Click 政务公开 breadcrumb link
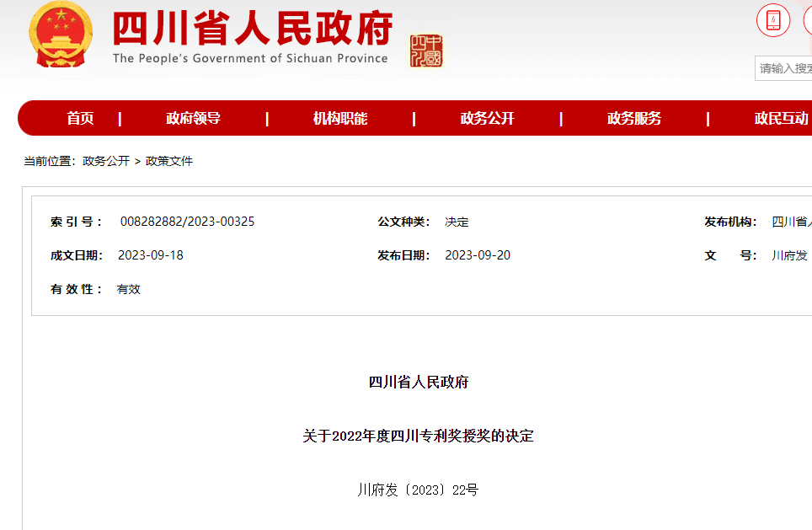 (x=106, y=161)
